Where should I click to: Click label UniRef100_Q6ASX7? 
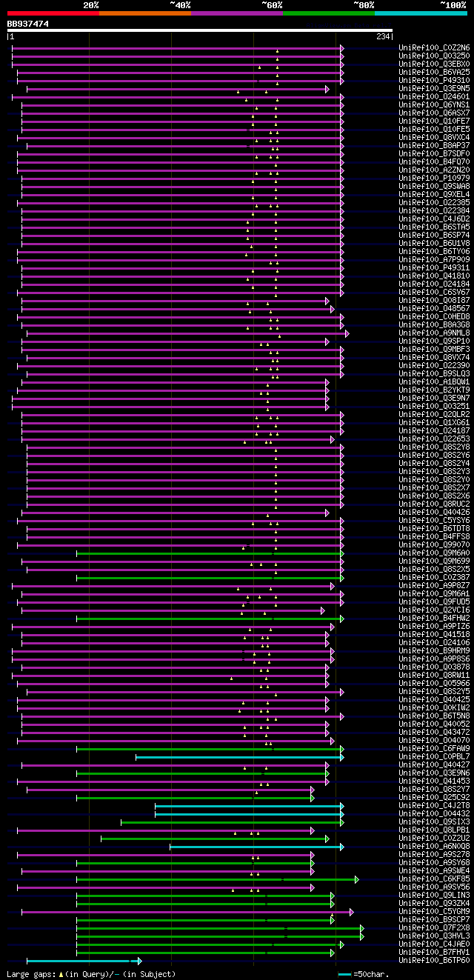point(434,113)
